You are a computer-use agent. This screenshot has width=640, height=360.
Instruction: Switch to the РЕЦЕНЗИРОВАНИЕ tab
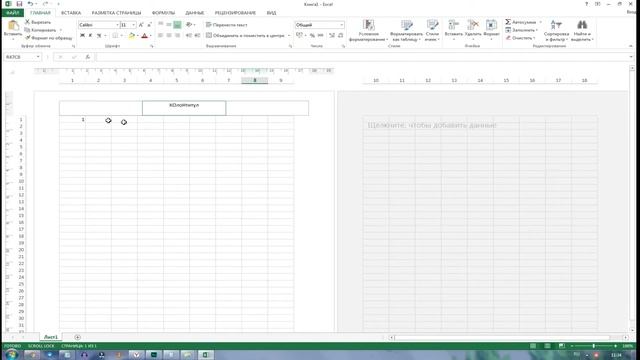tap(235, 13)
